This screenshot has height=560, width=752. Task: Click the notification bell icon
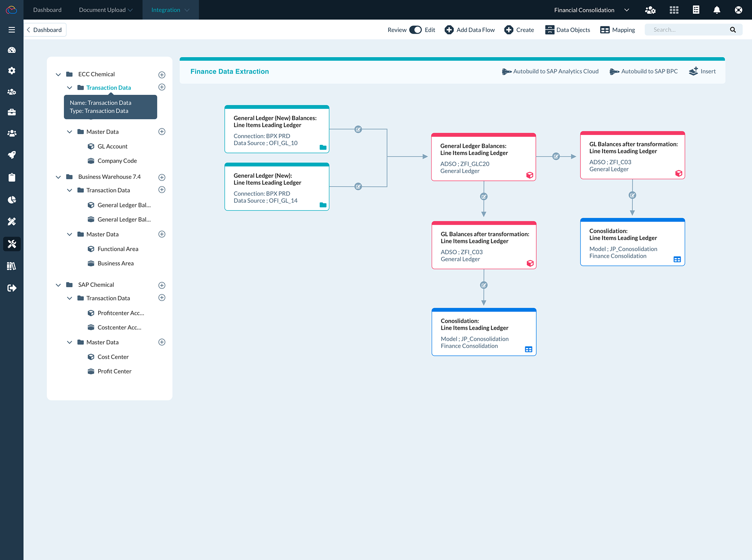(x=717, y=10)
